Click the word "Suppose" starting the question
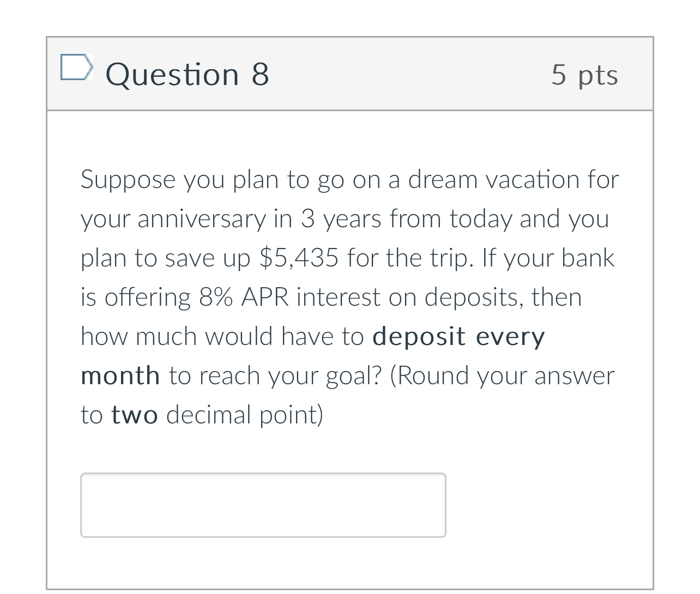This screenshot has height=594, width=700. click(x=128, y=180)
